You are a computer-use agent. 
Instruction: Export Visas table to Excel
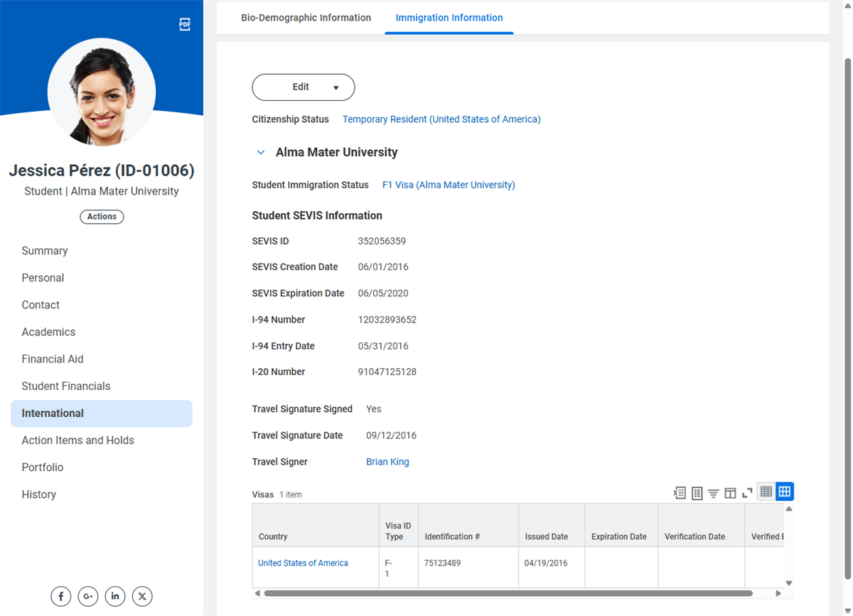(680, 492)
